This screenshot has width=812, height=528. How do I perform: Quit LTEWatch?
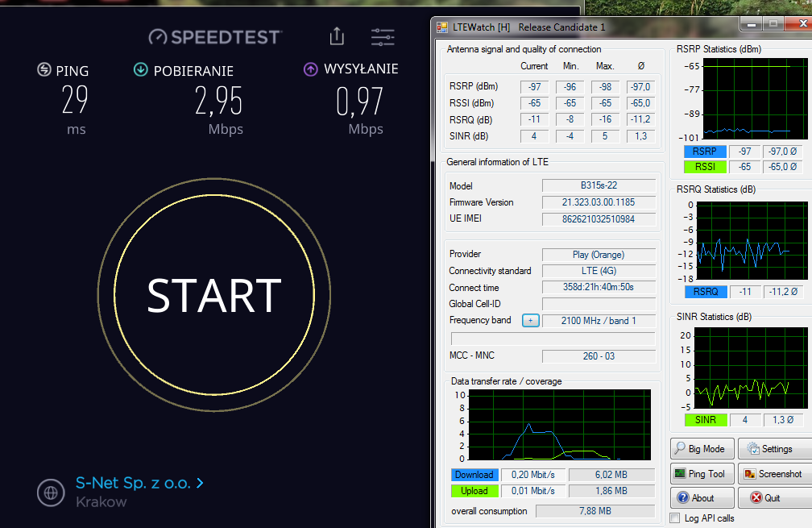(x=775, y=498)
